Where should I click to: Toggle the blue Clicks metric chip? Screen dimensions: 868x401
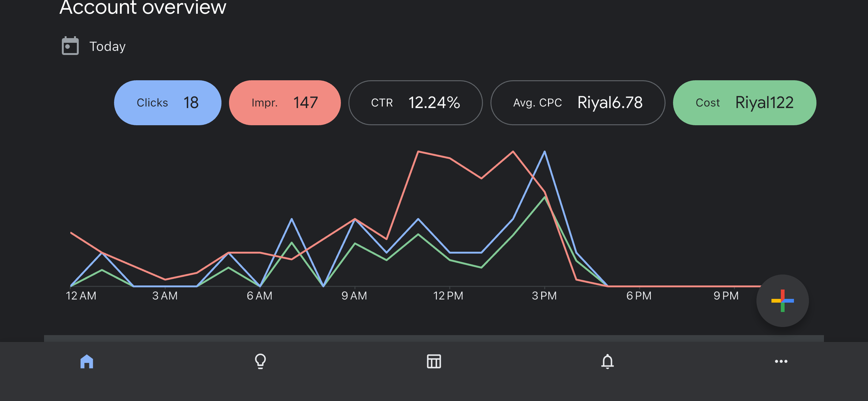pos(167,103)
